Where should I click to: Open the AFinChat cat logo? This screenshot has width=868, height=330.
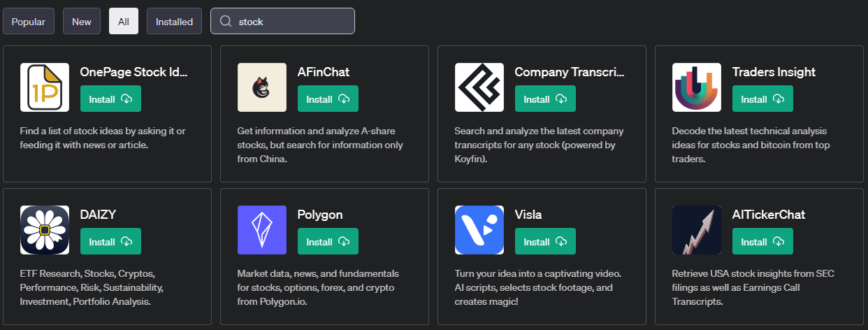tap(262, 87)
